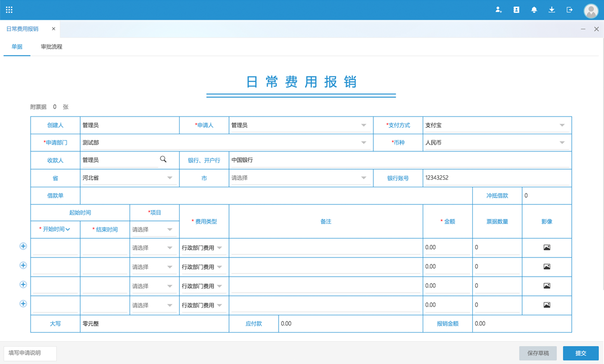The height and width of the screenshot is (364, 604).
Task: Click the search icon in 收款人 field
Action: (163, 160)
